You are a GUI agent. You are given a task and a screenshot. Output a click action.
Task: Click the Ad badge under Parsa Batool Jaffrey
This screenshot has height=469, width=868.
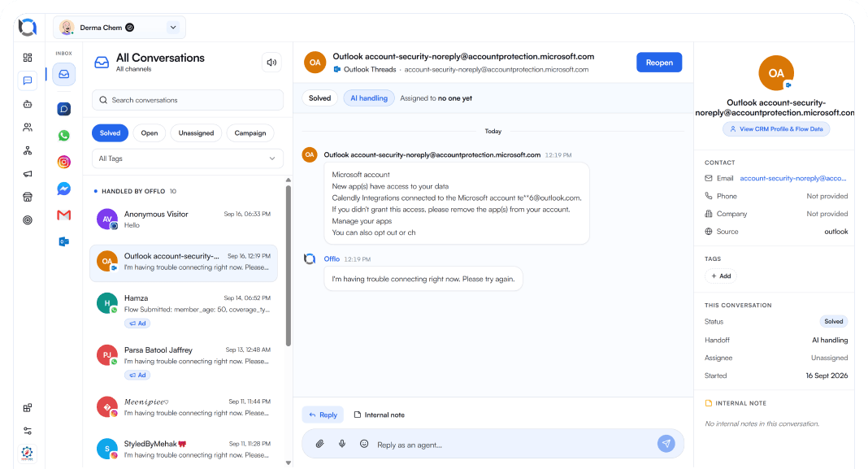138,376
